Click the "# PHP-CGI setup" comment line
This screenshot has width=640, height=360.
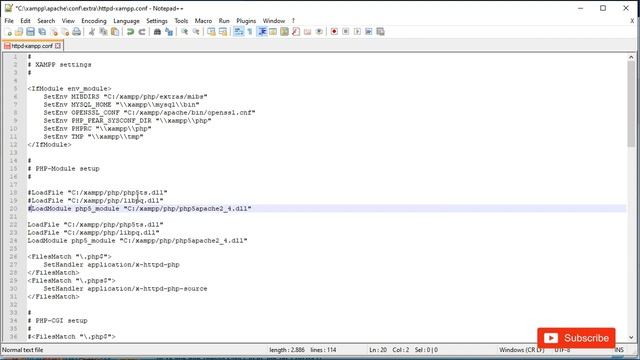(57, 321)
